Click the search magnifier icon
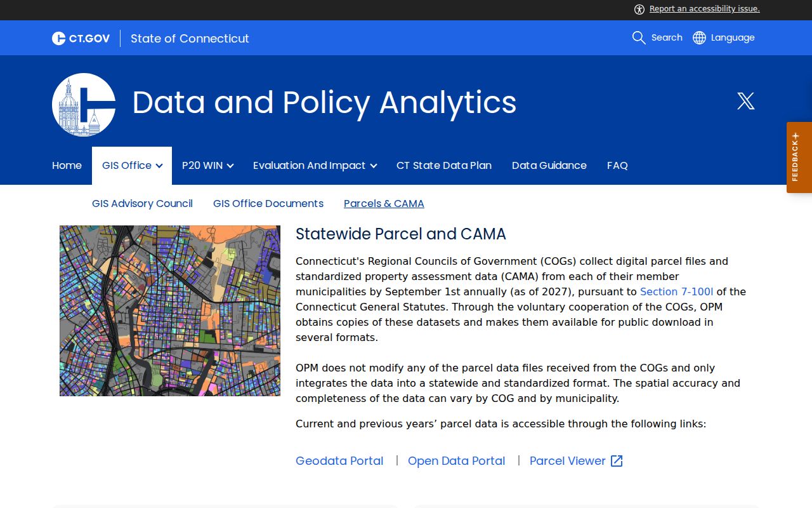This screenshot has width=812, height=508. pos(639,37)
